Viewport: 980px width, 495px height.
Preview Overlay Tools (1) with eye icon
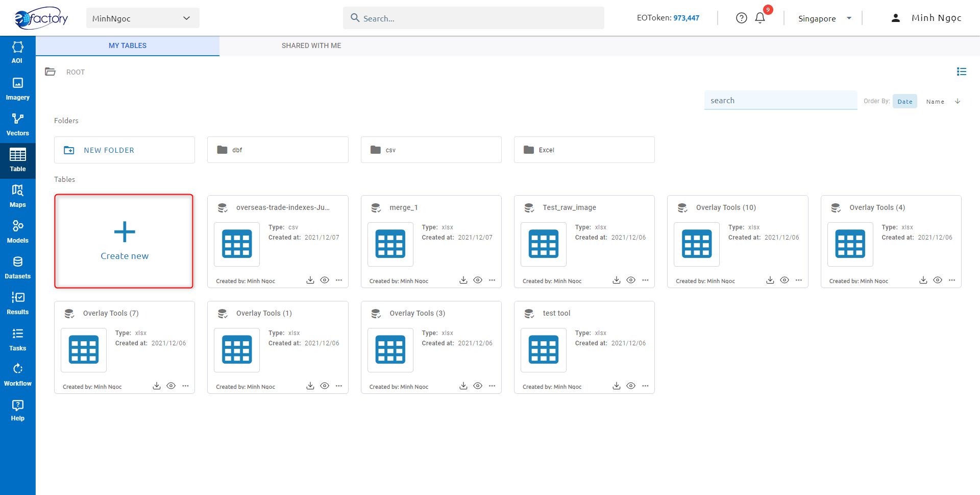(325, 386)
